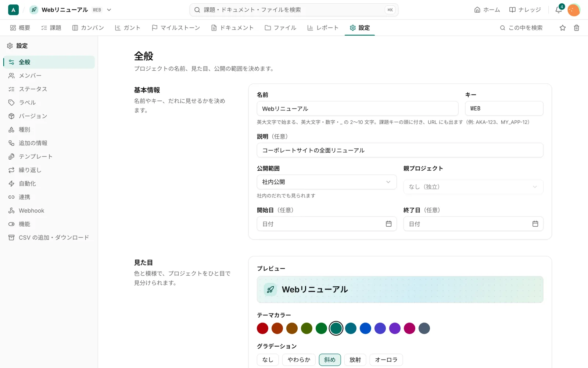The image size is (588, 368).
Task: Click the 名前 input field
Action: 358,109
